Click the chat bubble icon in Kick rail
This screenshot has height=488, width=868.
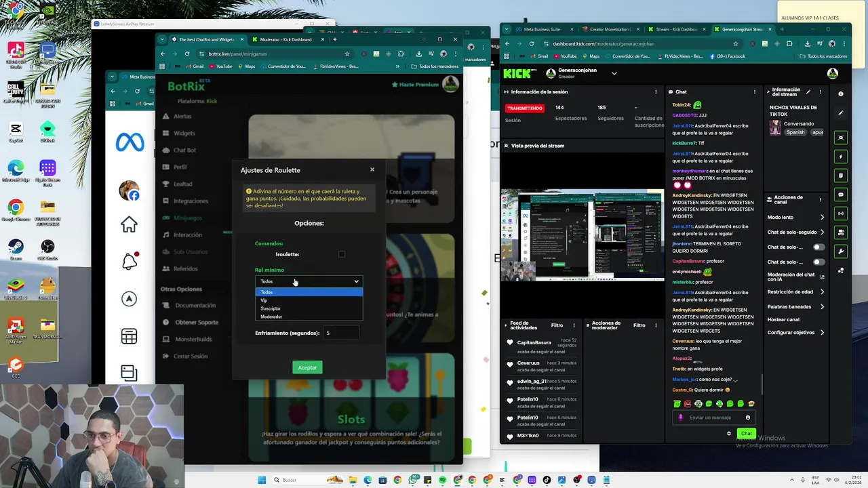841,195
